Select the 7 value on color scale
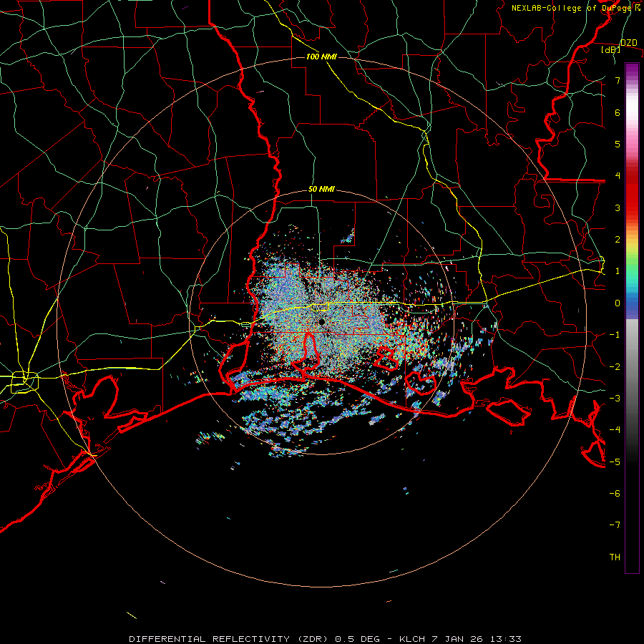Viewport: 644px width, 644px height. [618, 80]
